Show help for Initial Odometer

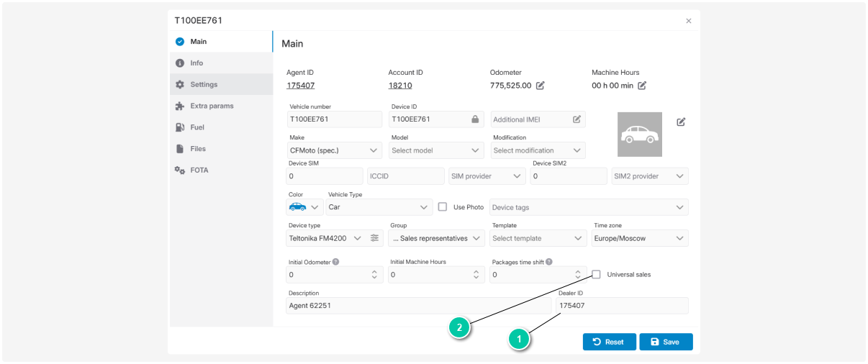coord(336,262)
